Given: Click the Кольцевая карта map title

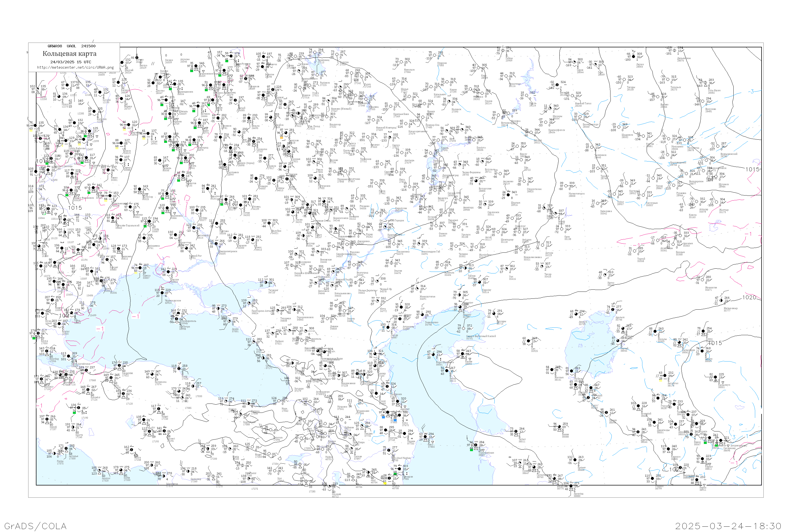Looking at the screenshot, I should [x=69, y=54].
